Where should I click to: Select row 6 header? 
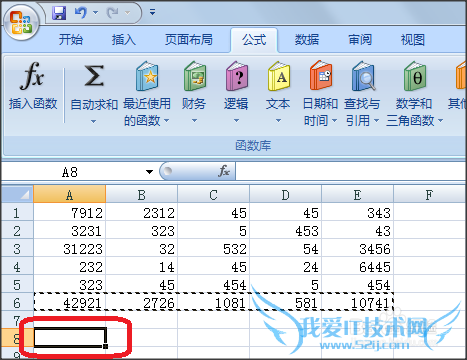(17, 303)
